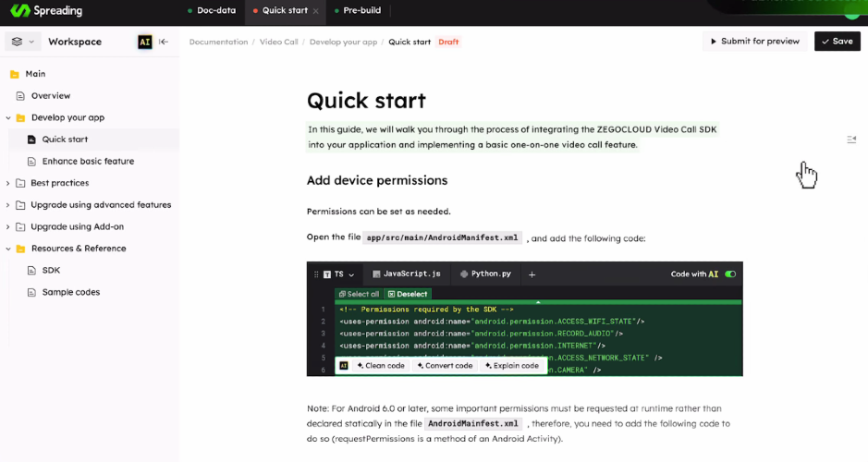Open the right-side outline panel icon

pyautogui.click(x=851, y=140)
